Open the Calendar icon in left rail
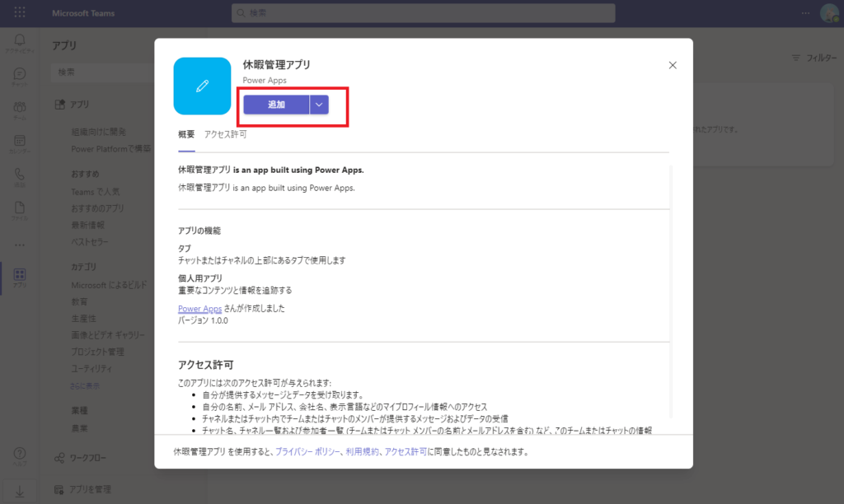 (x=20, y=143)
